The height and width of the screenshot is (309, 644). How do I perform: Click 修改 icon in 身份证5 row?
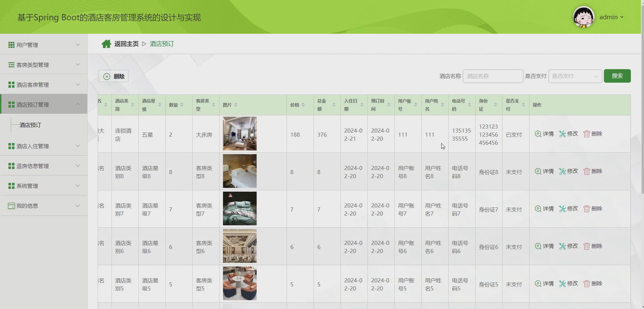562,283
